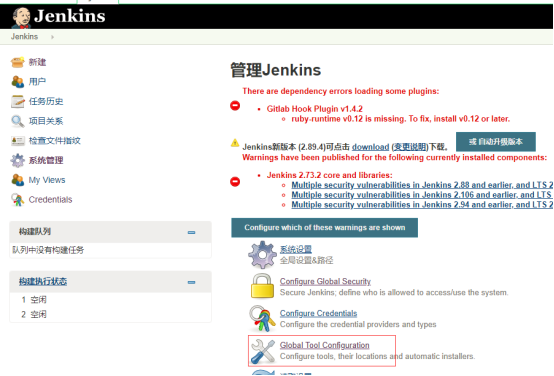Click the red error icon beside Jenkins 2.73.2 core

(235, 182)
